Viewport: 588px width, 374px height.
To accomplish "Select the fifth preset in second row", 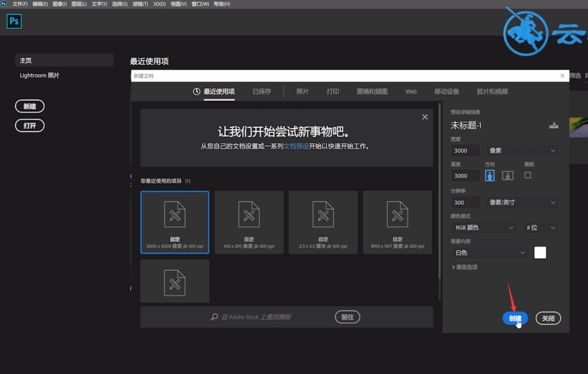I will (x=175, y=281).
